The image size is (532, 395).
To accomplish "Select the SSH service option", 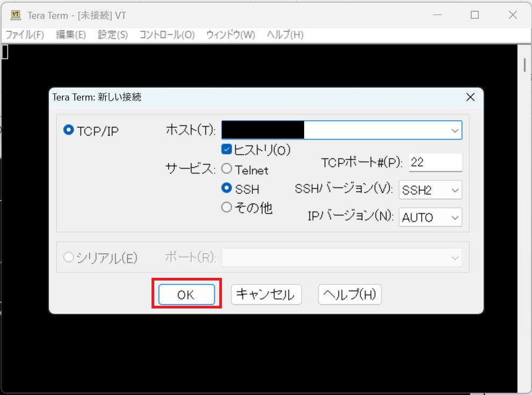I will pyautogui.click(x=227, y=189).
